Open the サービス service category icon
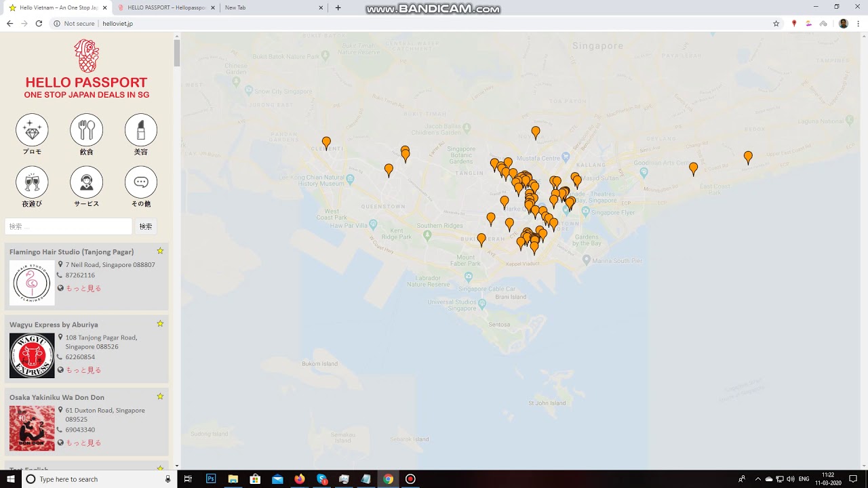Screen dimensions: 868x488 pos(86,182)
